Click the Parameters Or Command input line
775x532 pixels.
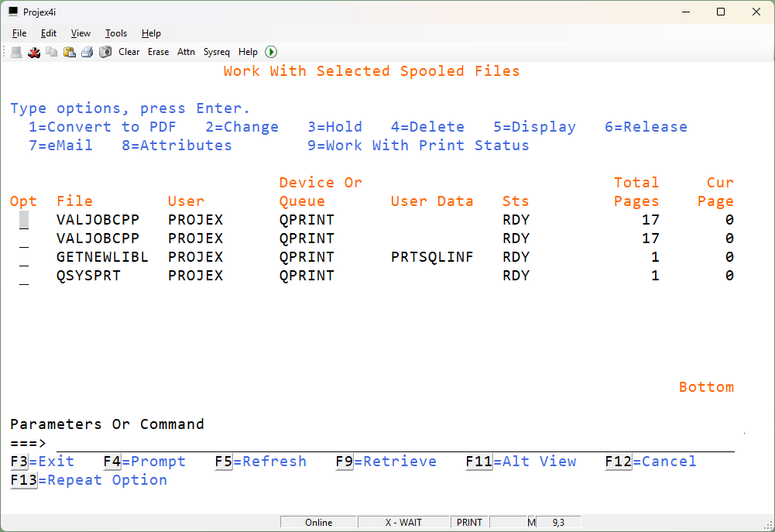point(396,444)
